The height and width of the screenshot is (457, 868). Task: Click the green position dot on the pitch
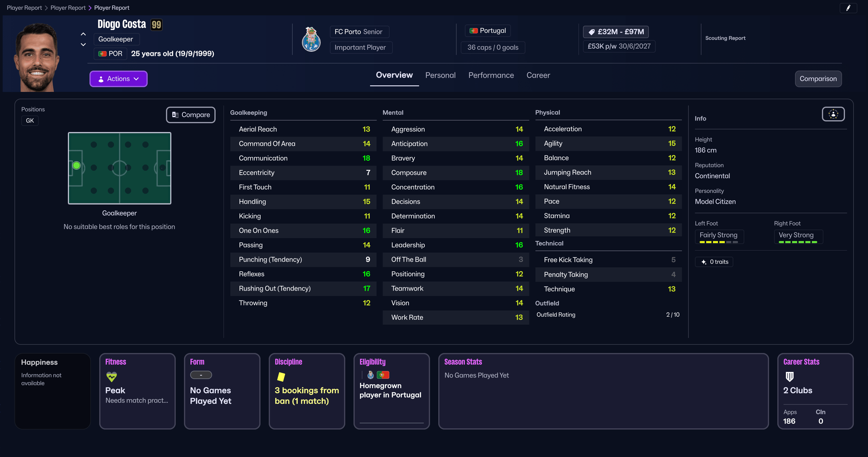click(76, 165)
